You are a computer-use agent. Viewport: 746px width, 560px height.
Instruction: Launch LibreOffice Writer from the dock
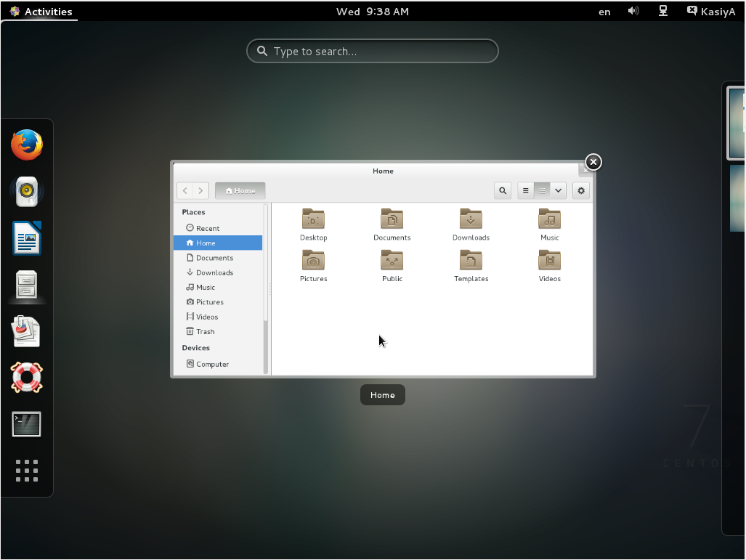[27, 238]
